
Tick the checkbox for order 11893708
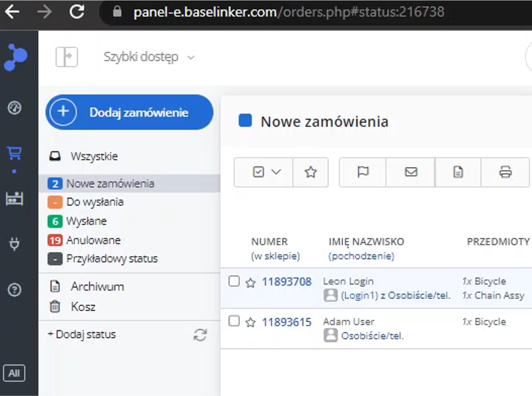(x=234, y=281)
